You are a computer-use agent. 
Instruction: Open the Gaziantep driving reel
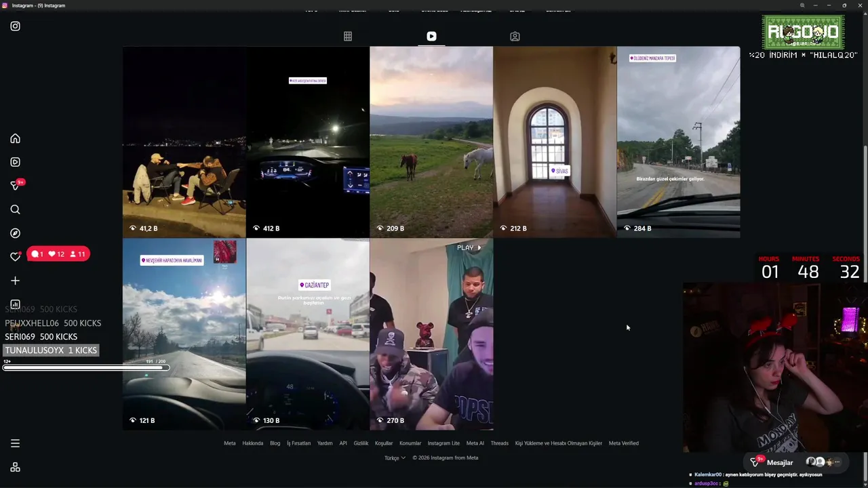pyautogui.click(x=308, y=334)
